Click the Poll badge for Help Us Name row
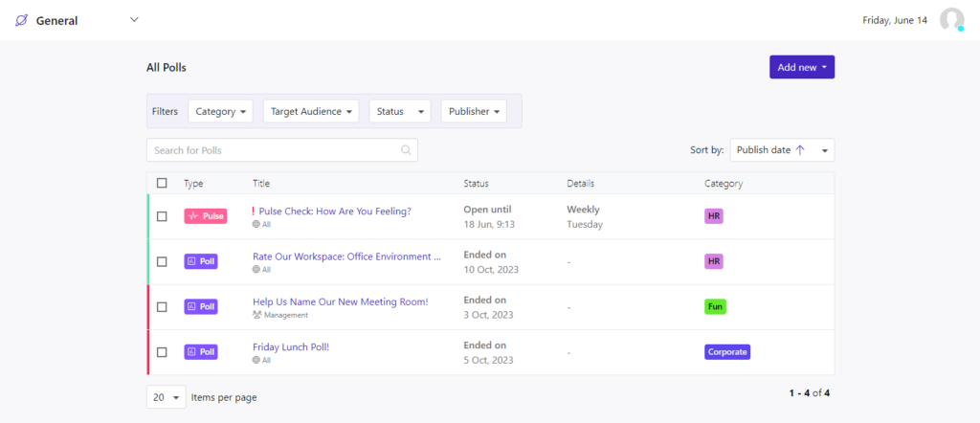This screenshot has height=423, width=980. 201,307
